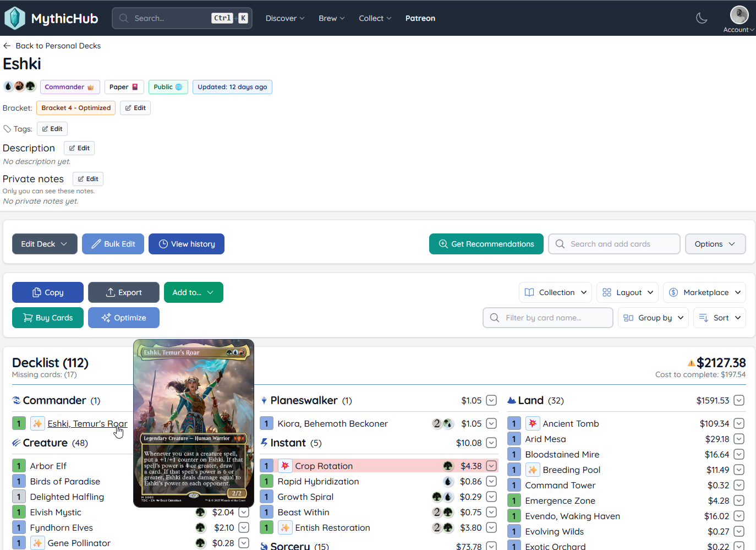Click the book icon on the Paper badge
This screenshot has width=756, height=550.
point(134,86)
